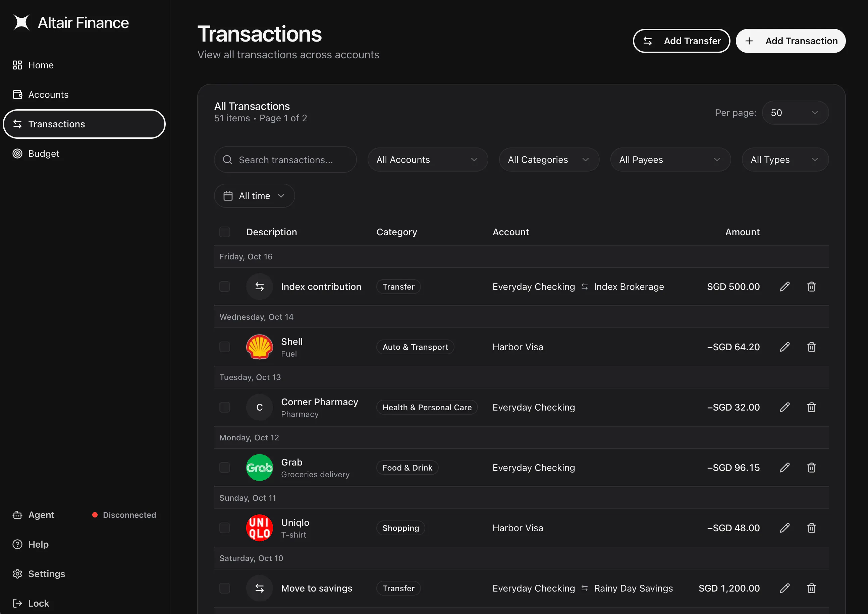
Task: Click the Add Transaction button
Action: [791, 41]
